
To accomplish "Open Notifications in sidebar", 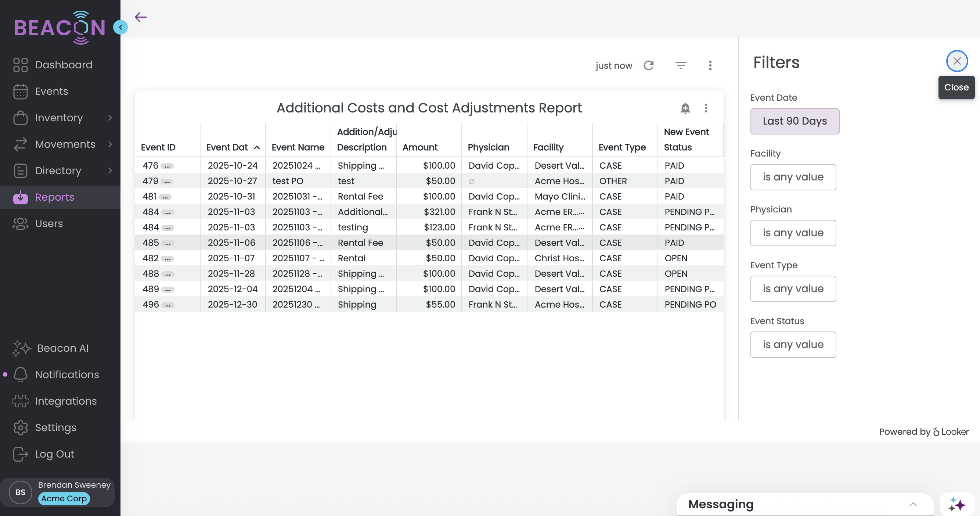I will 67,375.
